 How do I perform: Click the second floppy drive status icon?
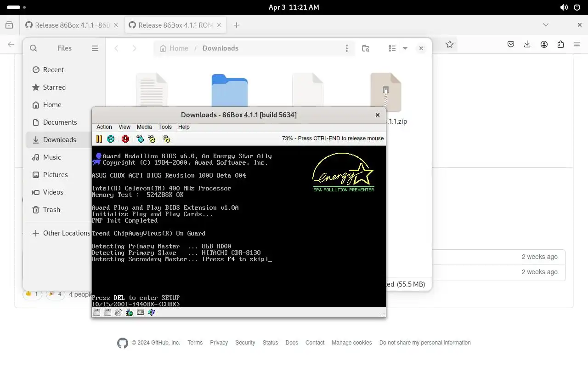(107, 312)
